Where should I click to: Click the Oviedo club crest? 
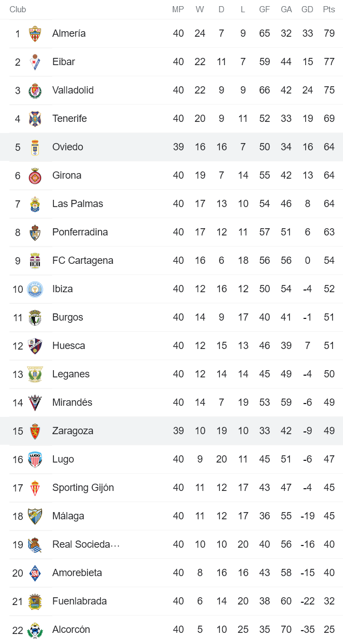pyautogui.click(x=36, y=147)
